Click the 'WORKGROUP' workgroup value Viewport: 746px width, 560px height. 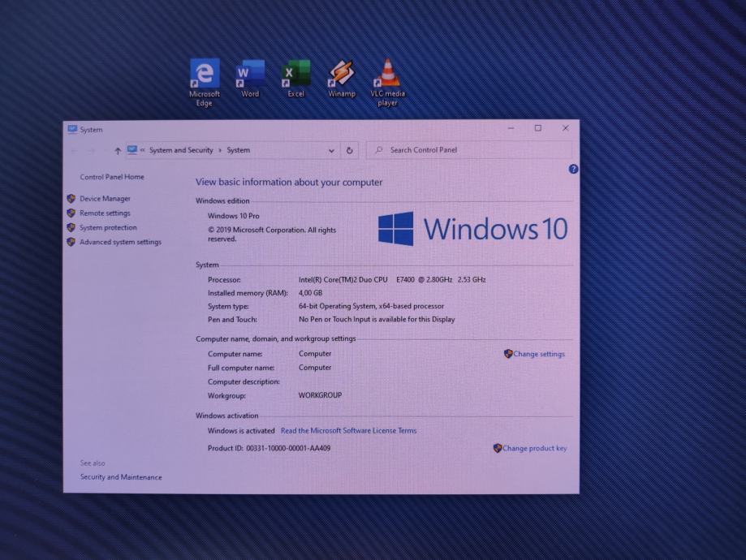click(320, 395)
